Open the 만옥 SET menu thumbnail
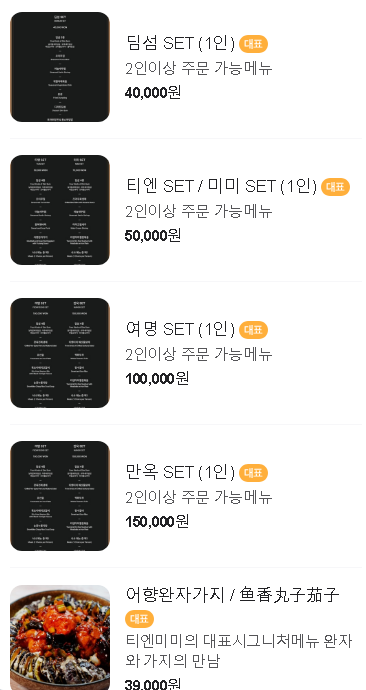366x690 pixels. tap(60, 496)
